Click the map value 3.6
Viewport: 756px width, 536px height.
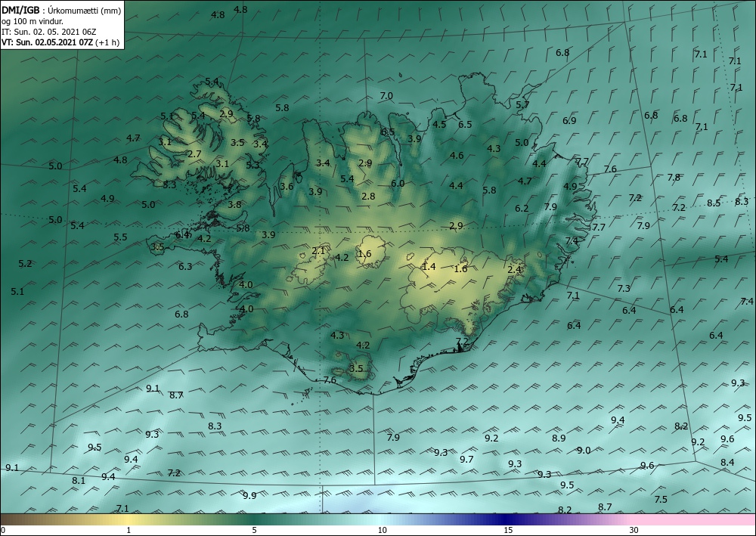click(x=287, y=187)
